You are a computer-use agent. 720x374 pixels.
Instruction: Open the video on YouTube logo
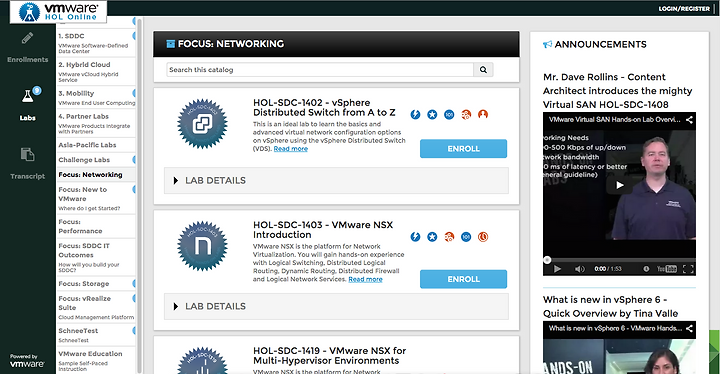pos(667,269)
